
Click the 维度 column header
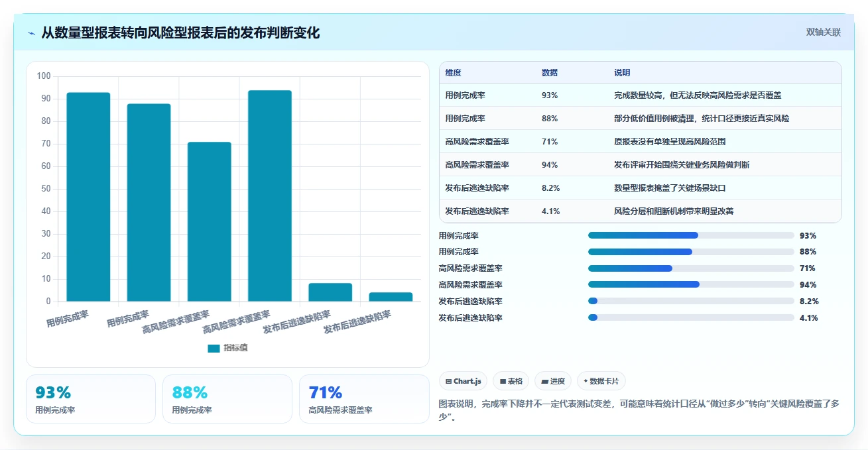(x=454, y=72)
